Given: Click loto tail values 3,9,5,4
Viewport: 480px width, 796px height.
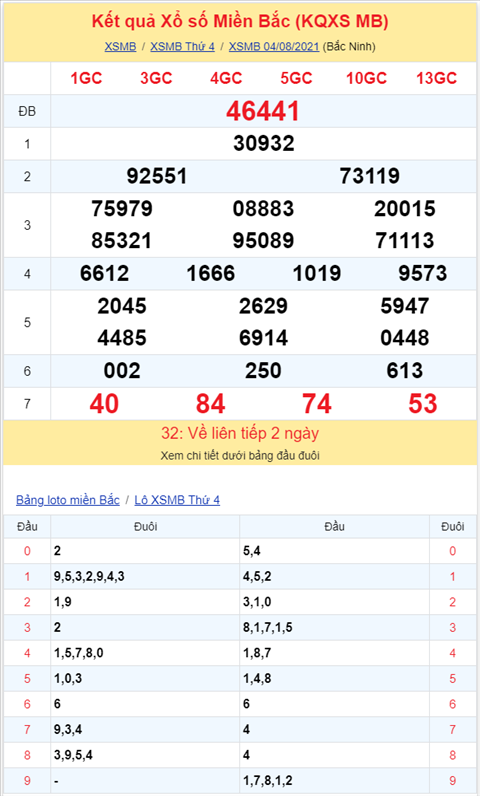Looking at the screenshot, I should [74, 755].
